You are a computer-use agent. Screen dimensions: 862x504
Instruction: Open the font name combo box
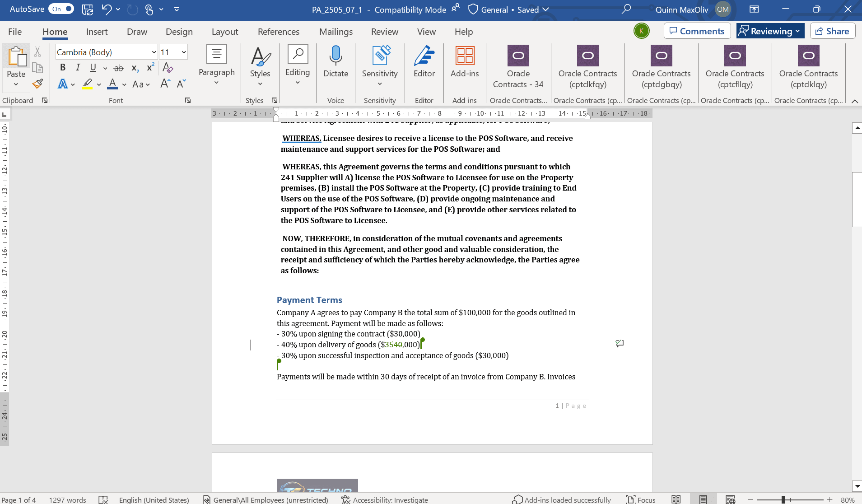[107, 52]
